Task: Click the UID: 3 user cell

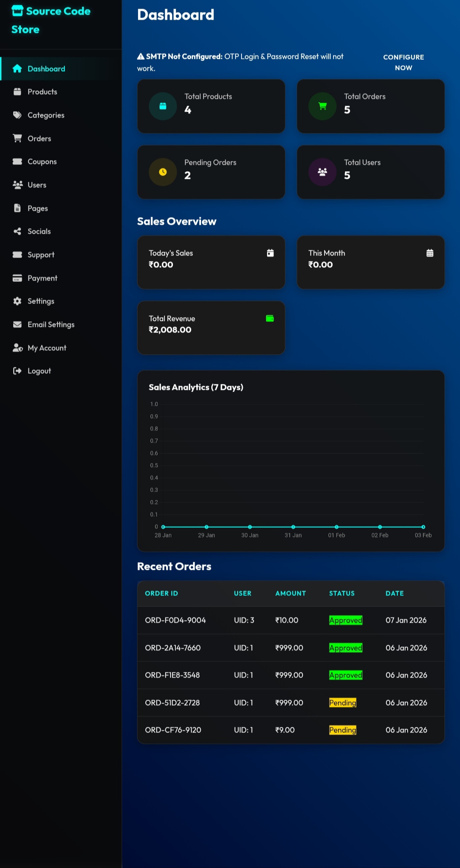Action: tap(244, 620)
